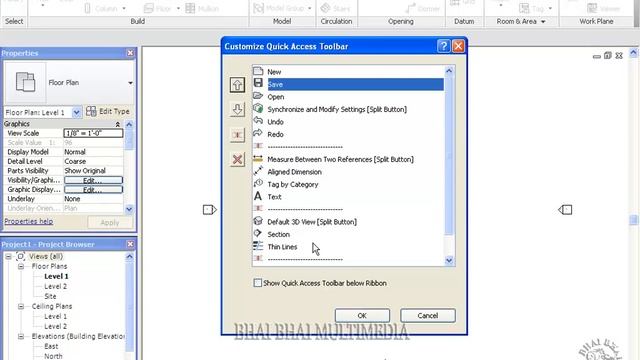Image resolution: width=640 pixels, height=360 pixels.
Task: Click left elevation marker in drawing view
Action: (x=209, y=210)
